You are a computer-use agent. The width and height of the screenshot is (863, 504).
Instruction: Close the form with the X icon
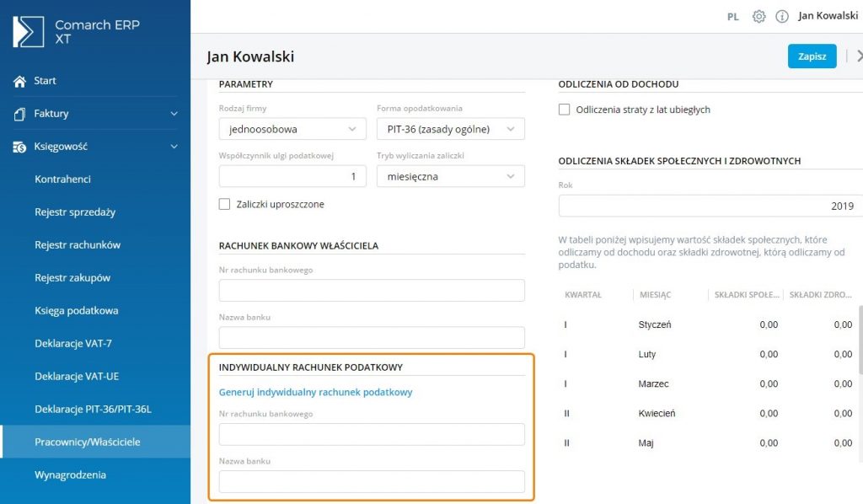pyautogui.click(x=858, y=56)
